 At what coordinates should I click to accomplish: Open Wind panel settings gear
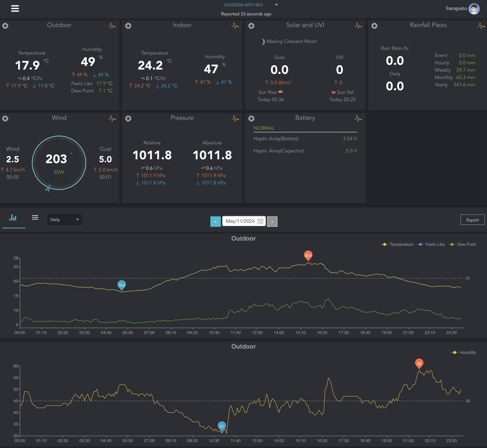[5, 118]
